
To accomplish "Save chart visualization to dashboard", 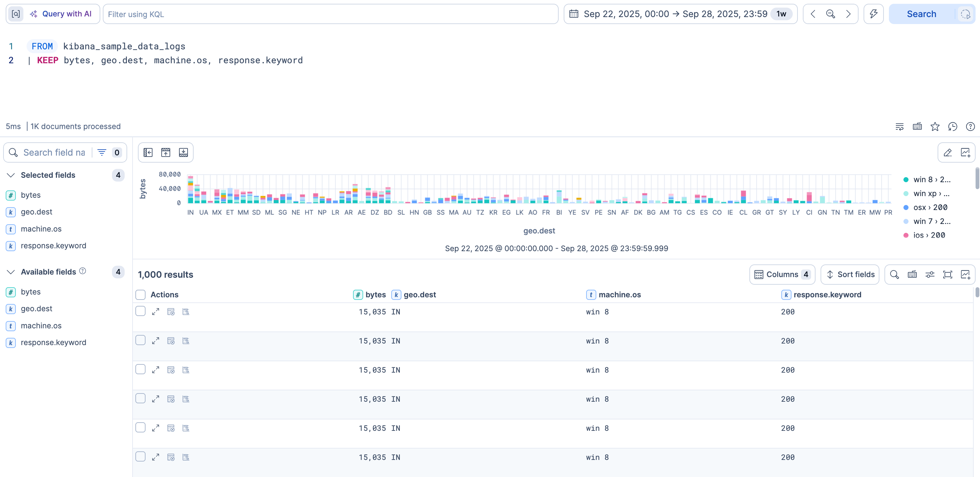I will click(965, 152).
